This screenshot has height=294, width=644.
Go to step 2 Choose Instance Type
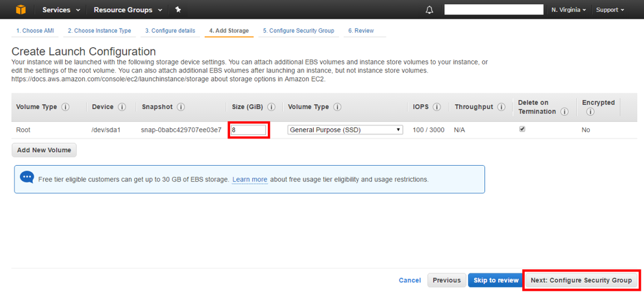tap(99, 31)
